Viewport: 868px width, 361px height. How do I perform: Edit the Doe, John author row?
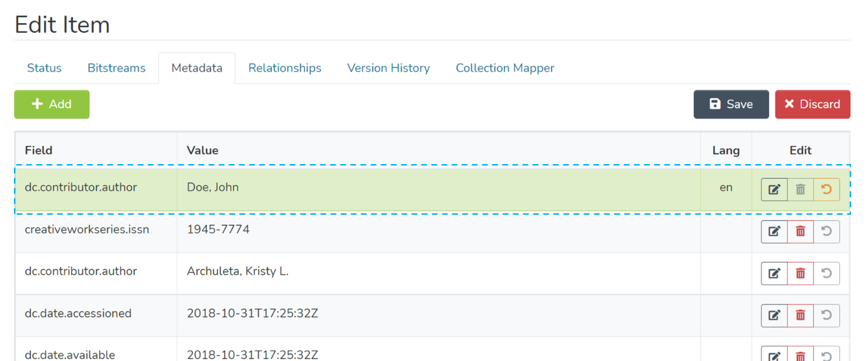(x=774, y=190)
